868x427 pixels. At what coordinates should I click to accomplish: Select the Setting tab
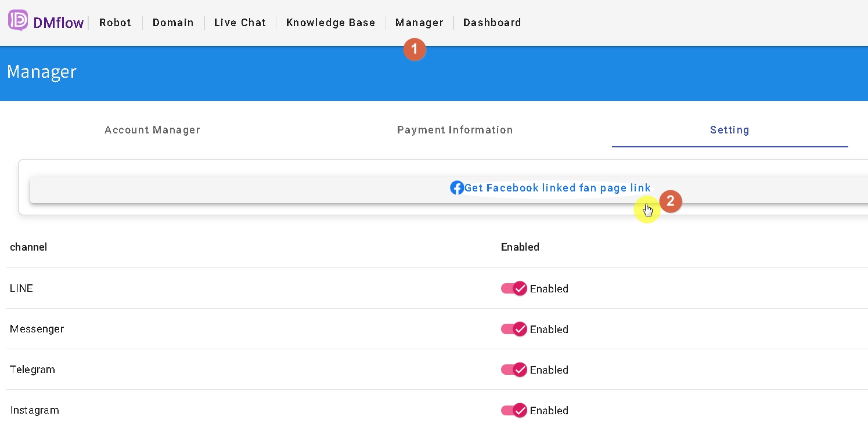point(729,130)
